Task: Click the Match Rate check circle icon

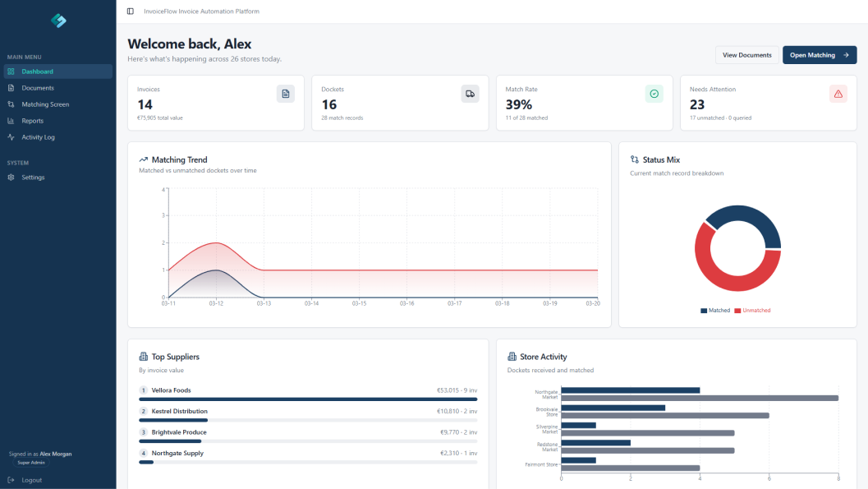Action: pyautogui.click(x=654, y=94)
